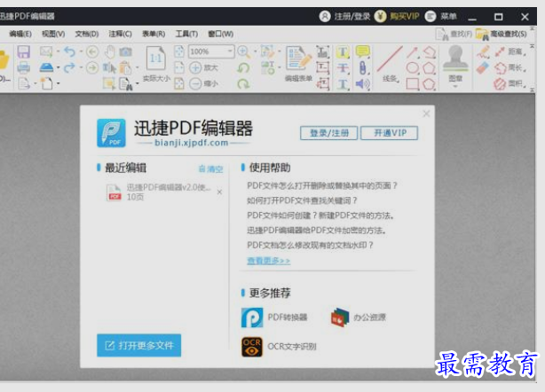Image resolution: width=545 pixels, height=392 pixels.
Task: Open the 视图(V) menu
Action: (x=53, y=34)
